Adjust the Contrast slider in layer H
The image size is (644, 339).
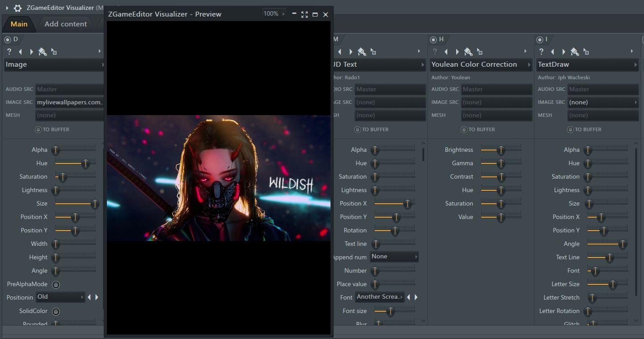(501, 176)
